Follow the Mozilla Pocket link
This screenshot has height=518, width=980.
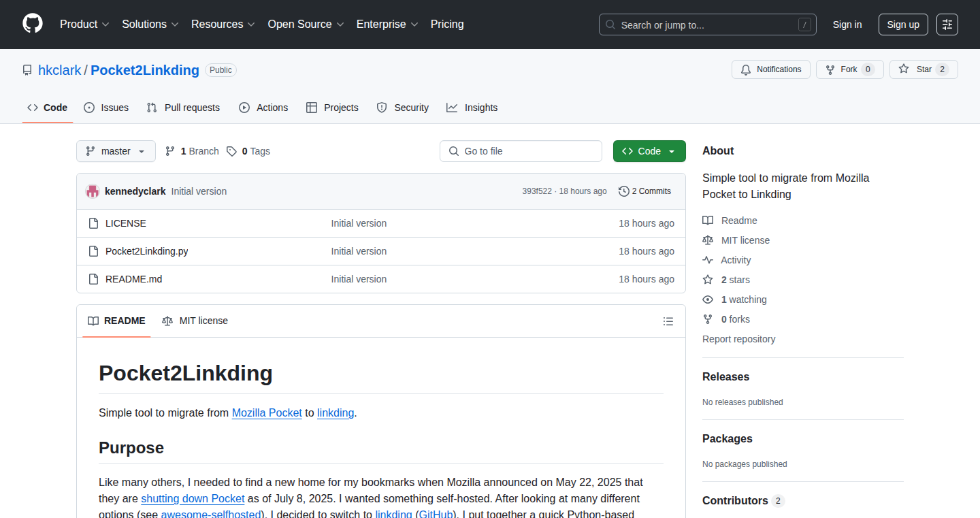(x=267, y=412)
